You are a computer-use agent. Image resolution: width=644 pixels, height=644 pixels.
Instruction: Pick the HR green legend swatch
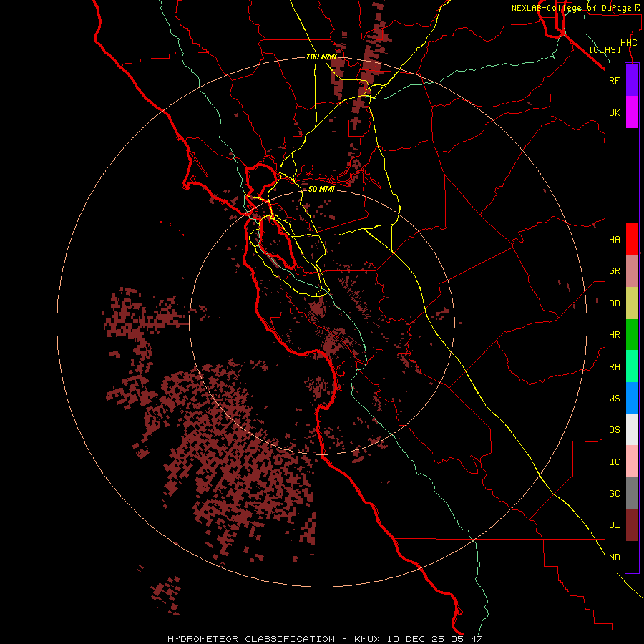click(x=632, y=335)
